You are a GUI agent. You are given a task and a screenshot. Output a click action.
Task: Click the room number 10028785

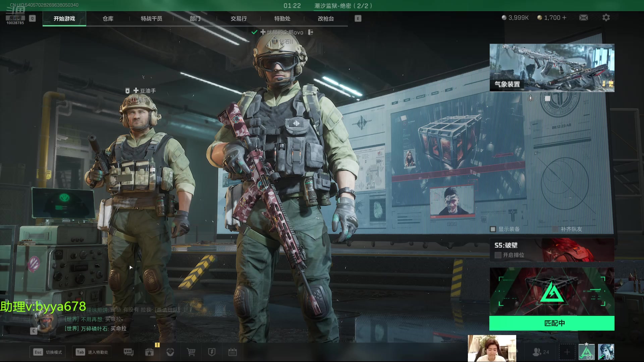tap(15, 23)
